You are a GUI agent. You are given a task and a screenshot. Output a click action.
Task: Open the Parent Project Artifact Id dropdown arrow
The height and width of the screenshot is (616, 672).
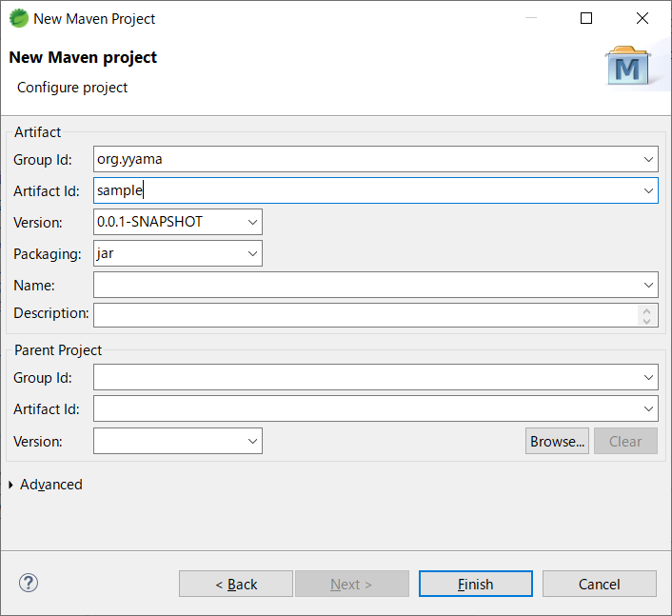pos(648,409)
